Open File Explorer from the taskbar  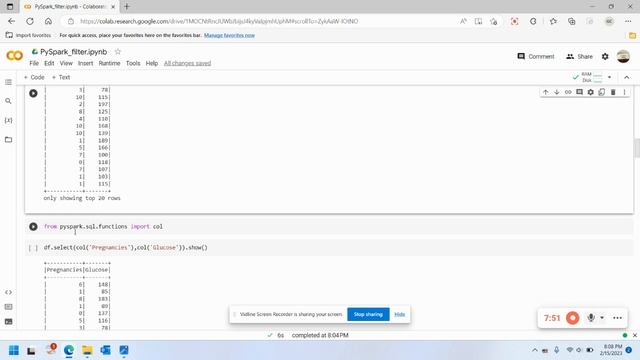point(87,350)
